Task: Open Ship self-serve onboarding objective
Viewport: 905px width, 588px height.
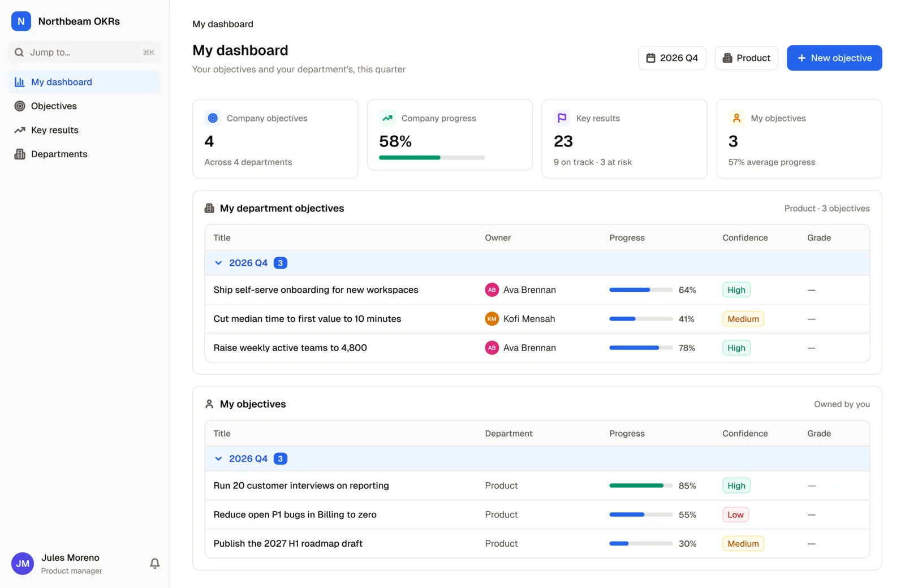Action: coord(316,290)
